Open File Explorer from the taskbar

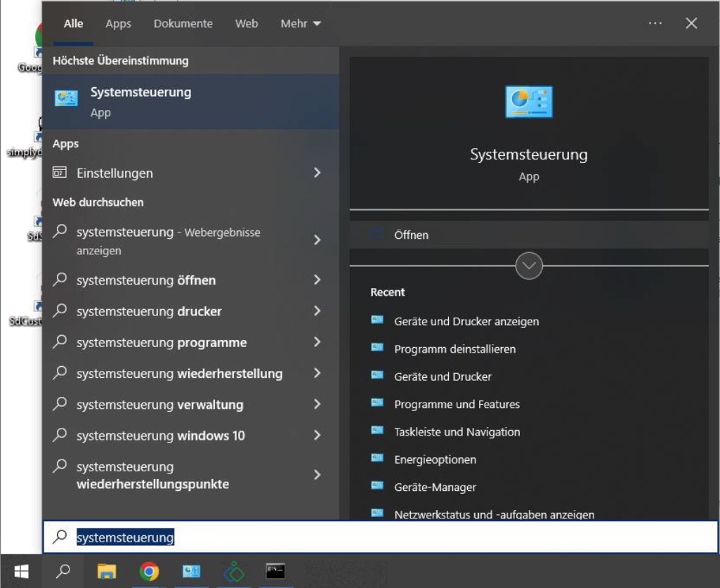click(x=107, y=571)
